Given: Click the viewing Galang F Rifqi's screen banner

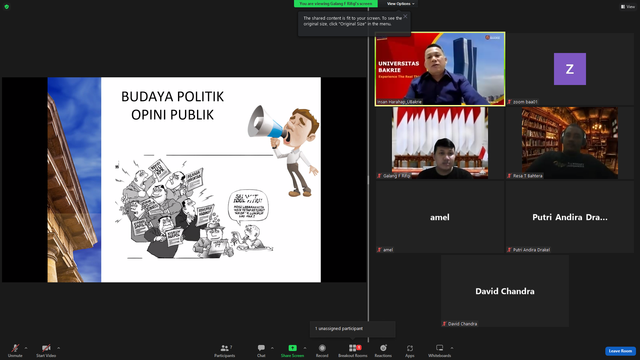Looking at the screenshot, I should [x=336, y=4].
